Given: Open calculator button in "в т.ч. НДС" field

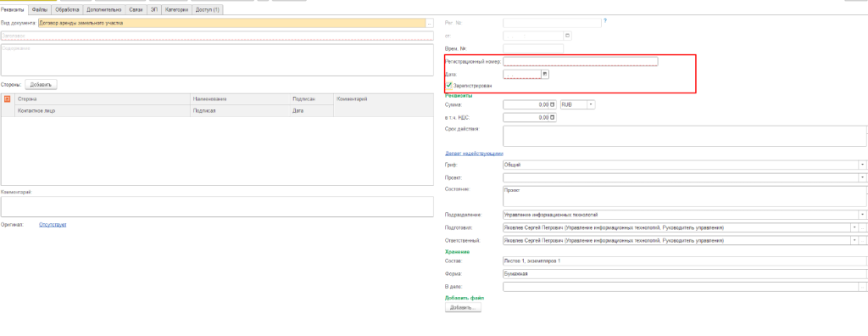Looking at the screenshot, I should click(x=552, y=118).
